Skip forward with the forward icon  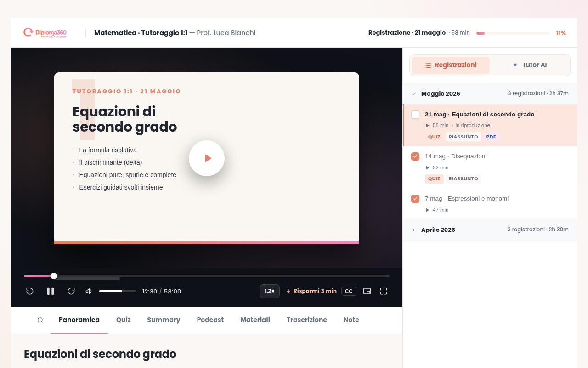[71, 291]
